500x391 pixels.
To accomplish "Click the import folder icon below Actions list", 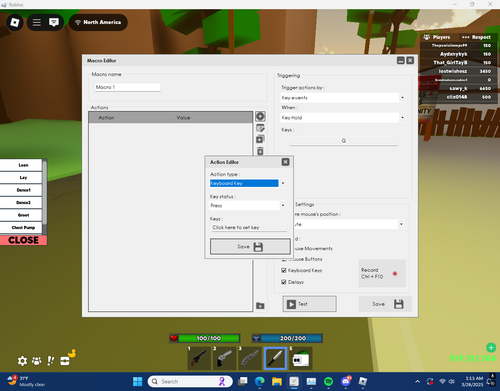I will 260,306.
